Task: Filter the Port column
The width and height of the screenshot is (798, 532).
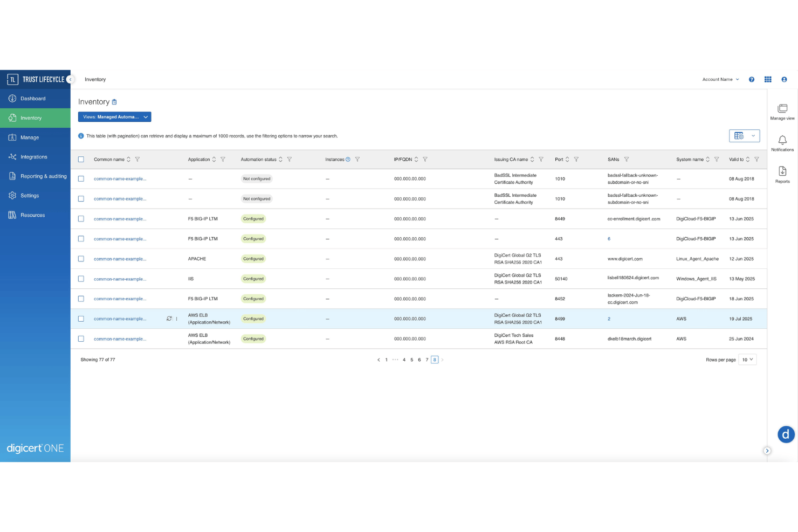Action: [x=576, y=160]
